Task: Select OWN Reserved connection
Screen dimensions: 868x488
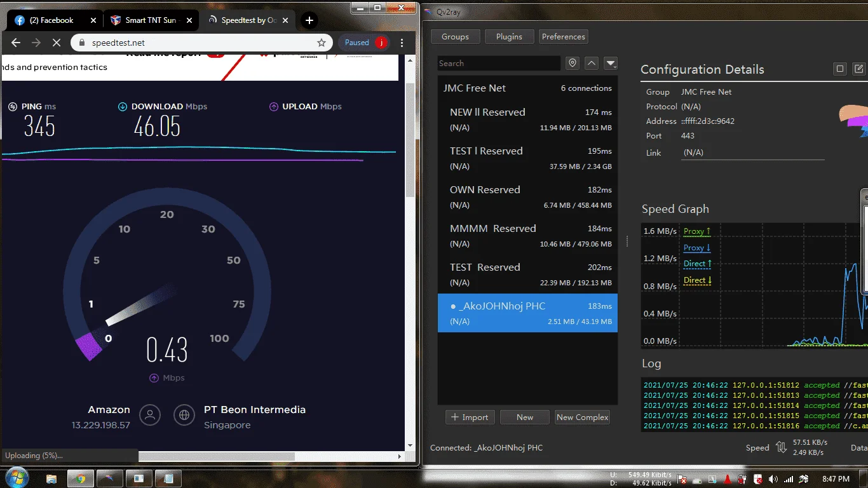Action: point(527,197)
